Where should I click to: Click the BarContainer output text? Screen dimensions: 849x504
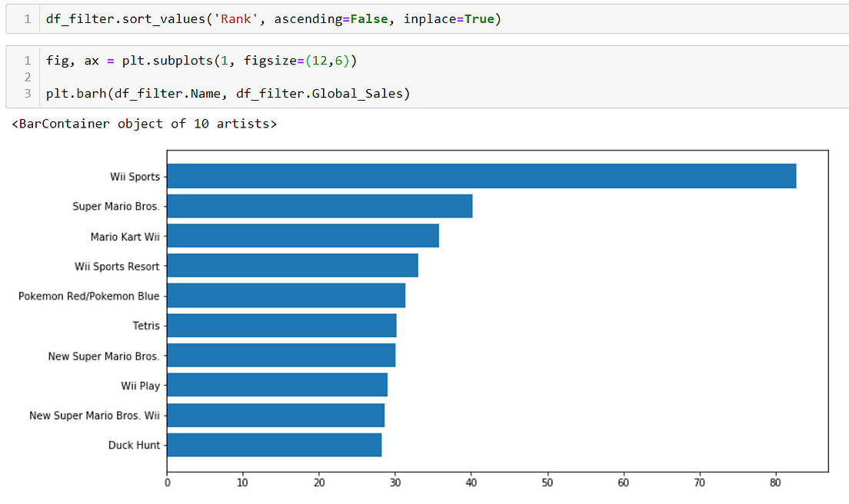coord(144,124)
